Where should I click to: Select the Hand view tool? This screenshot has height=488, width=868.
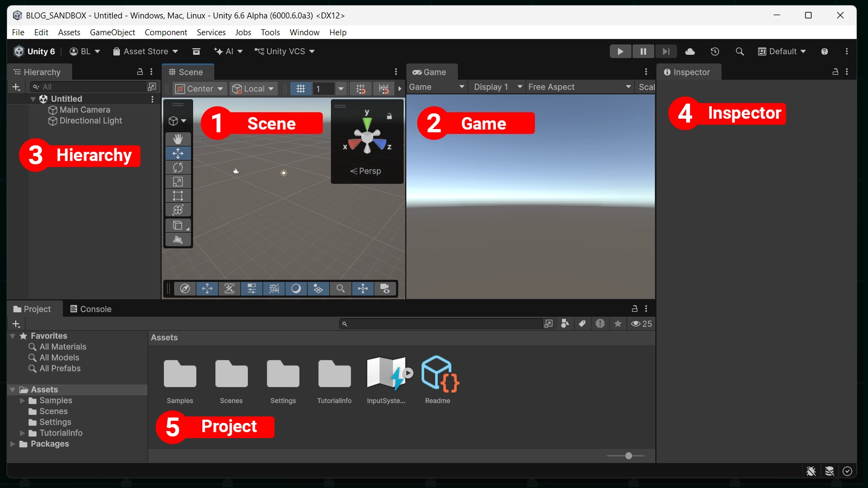pyautogui.click(x=178, y=139)
